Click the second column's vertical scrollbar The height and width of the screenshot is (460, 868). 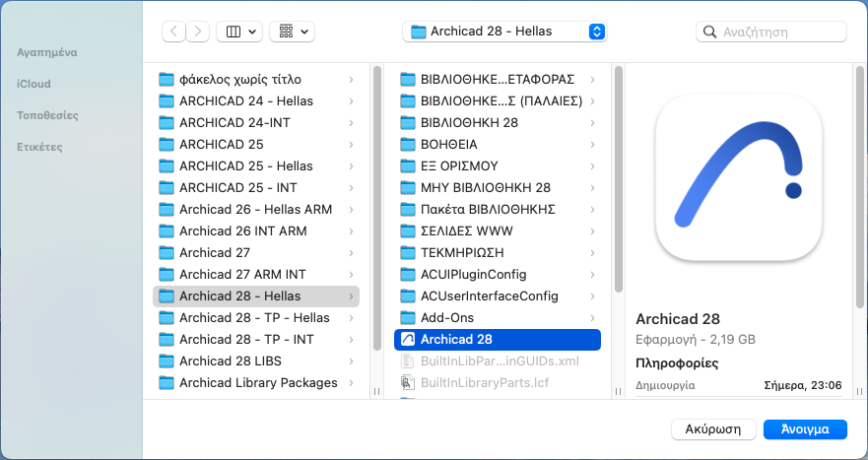click(619, 178)
